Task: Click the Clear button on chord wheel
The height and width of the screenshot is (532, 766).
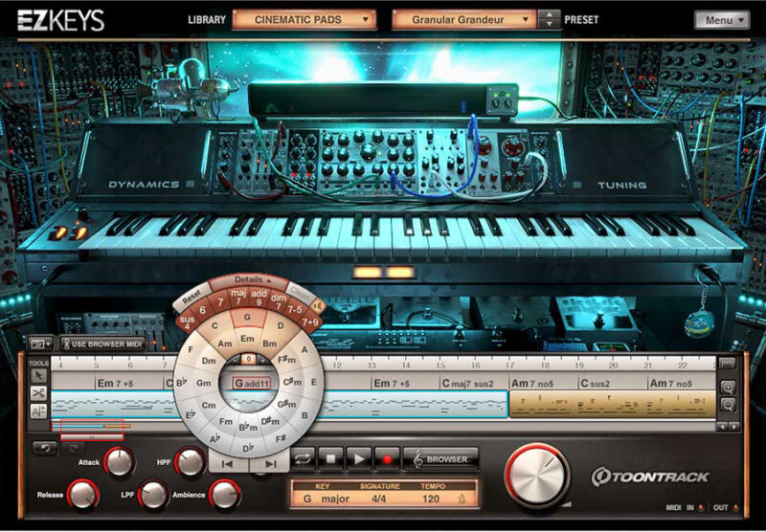Action: click(x=299, y=291)
